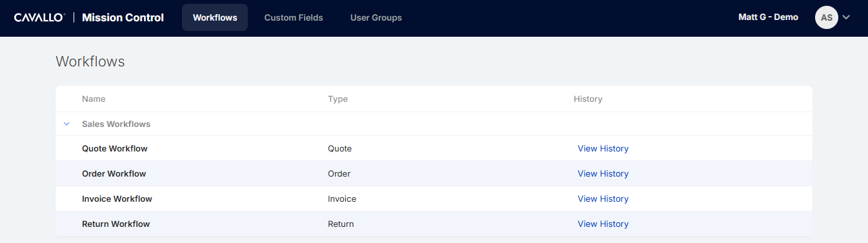Image resolution: width=868 pixels, height=243 pixels.
Task: View History for Order Workflow
Action: coord(603,173)
